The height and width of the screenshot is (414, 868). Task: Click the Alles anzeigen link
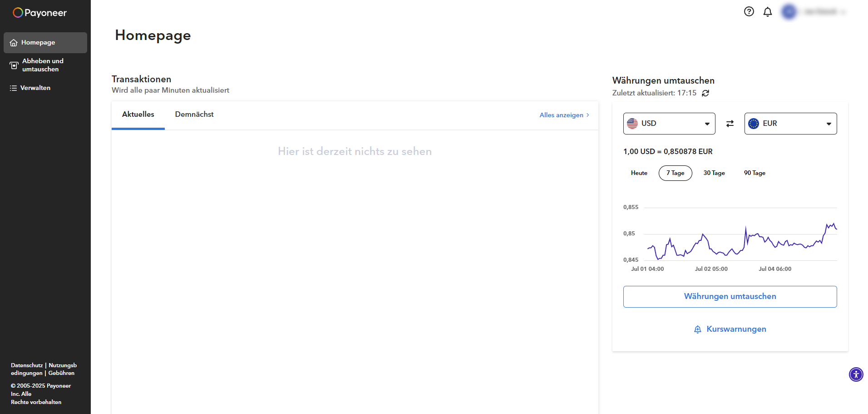click(x=564, y=115)
